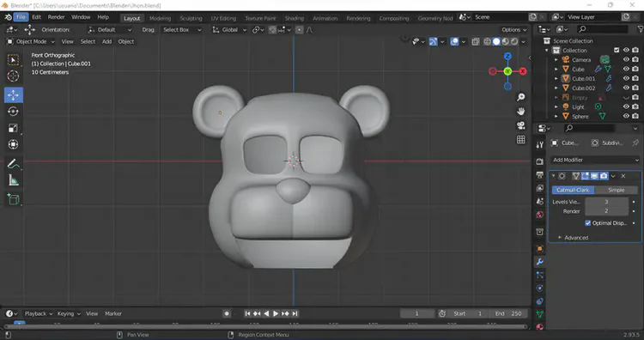Open the Options dropdown in viewport header
Image resolution: width=644 pixels, height=340 pixels.
(513, 29)
